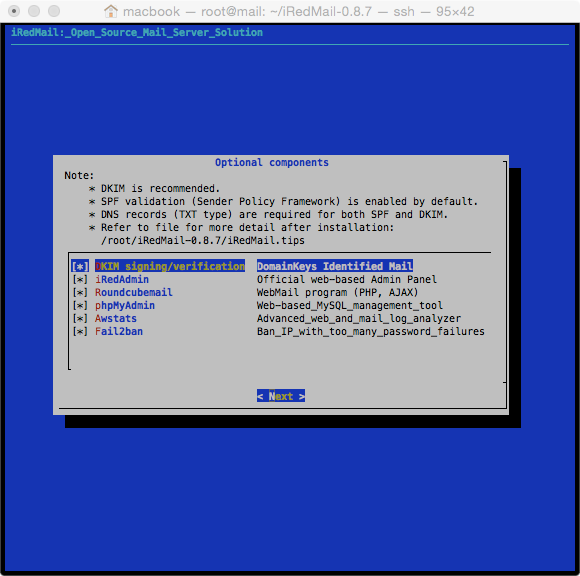The height and width of the screenshot is (576, 580).
Task: Minimize the terminal window
Action: point(34,11)
